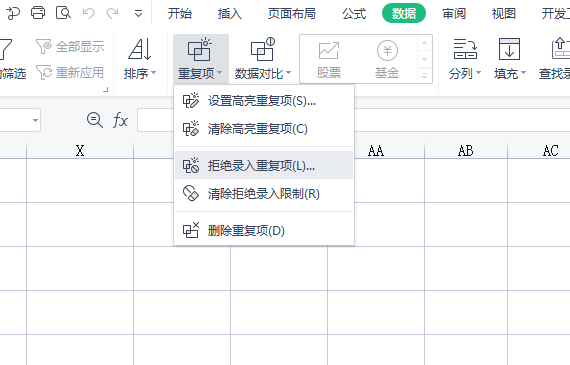Click the delete duplicates icon in menu
This screenshot has height=365, width=570.
pos(191,230)
